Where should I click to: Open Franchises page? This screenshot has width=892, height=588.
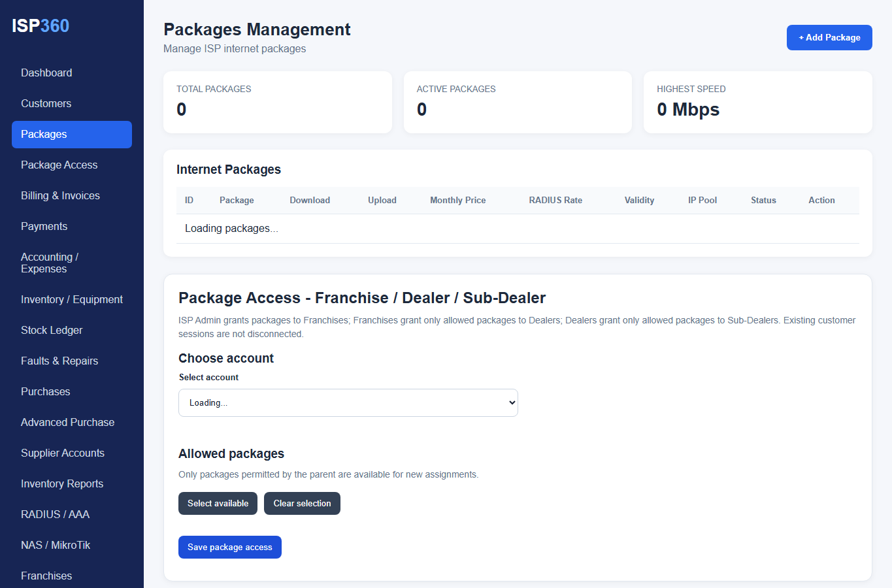(x=72, y=576)
